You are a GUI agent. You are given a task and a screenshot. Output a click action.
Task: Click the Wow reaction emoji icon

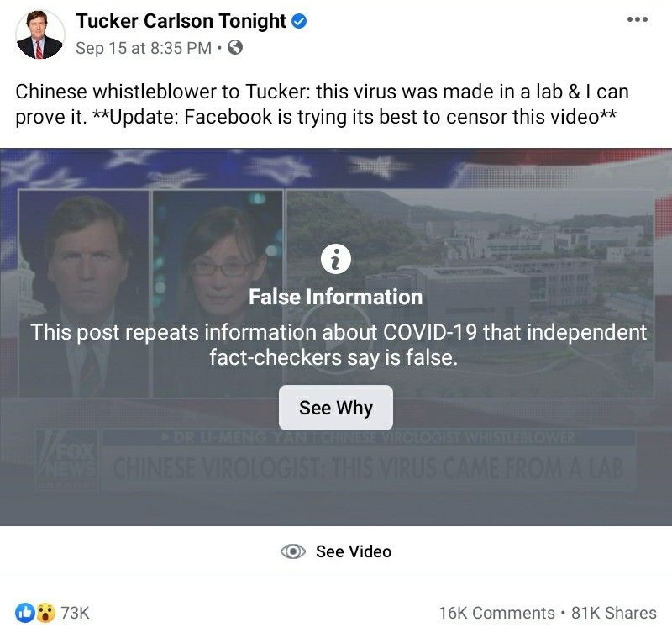[45, 613]
